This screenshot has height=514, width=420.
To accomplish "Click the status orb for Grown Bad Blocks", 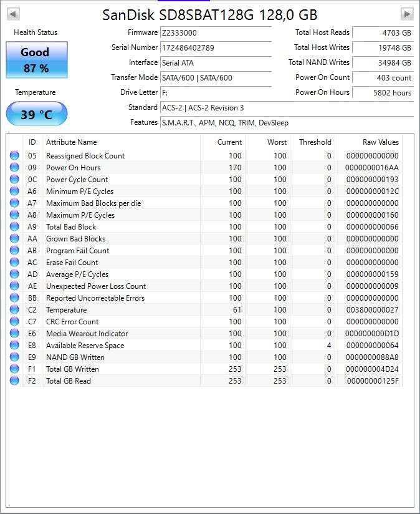I will pyautogui.click(x=14, y=238).
